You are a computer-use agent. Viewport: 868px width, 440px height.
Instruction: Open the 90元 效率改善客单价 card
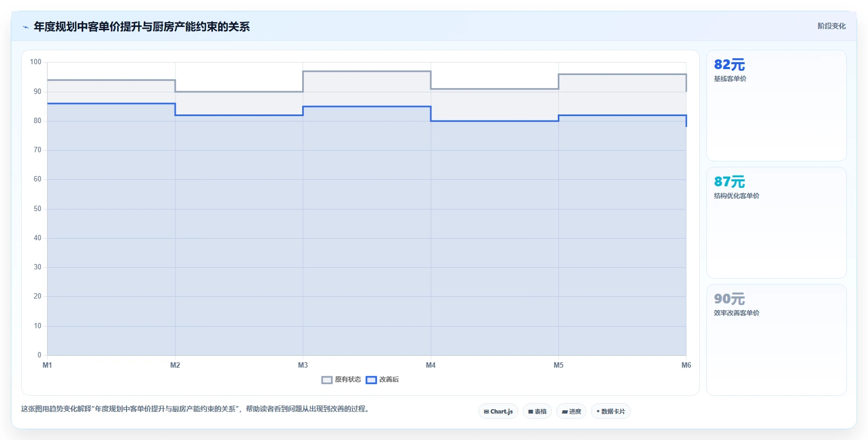click(x=777, y=340)
